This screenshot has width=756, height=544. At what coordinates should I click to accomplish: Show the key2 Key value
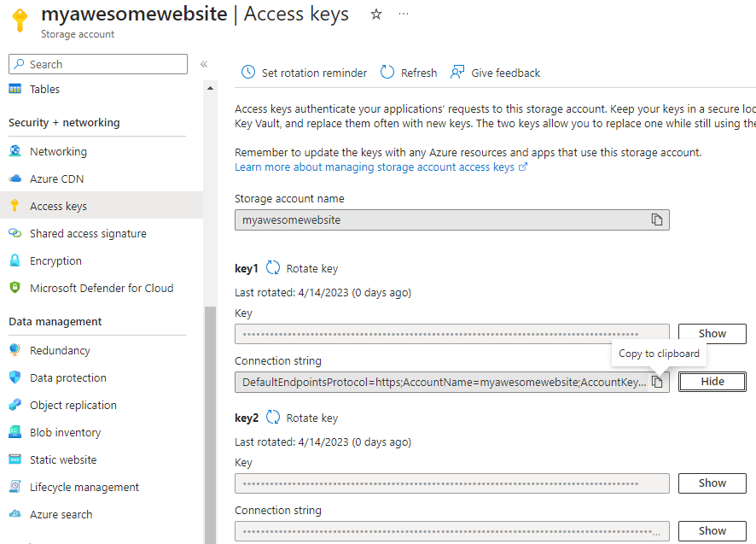tap(712, 483)
